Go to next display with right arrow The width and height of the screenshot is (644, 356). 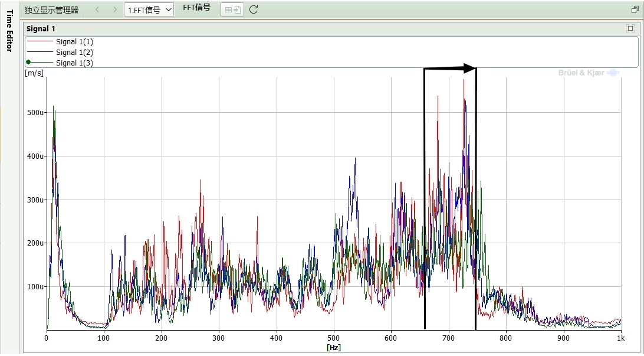pos(114,9)
